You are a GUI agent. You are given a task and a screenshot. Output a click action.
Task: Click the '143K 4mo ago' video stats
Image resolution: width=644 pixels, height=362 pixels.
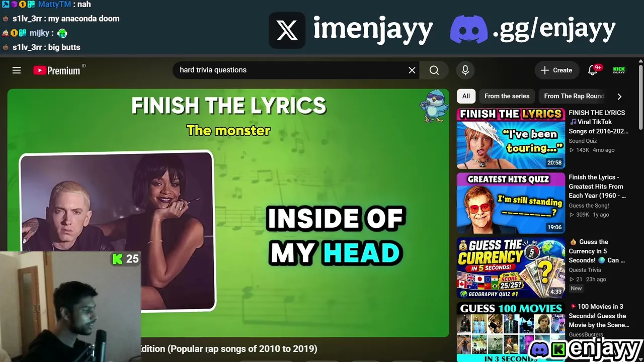pyautogui.click(x=592, y=150)
